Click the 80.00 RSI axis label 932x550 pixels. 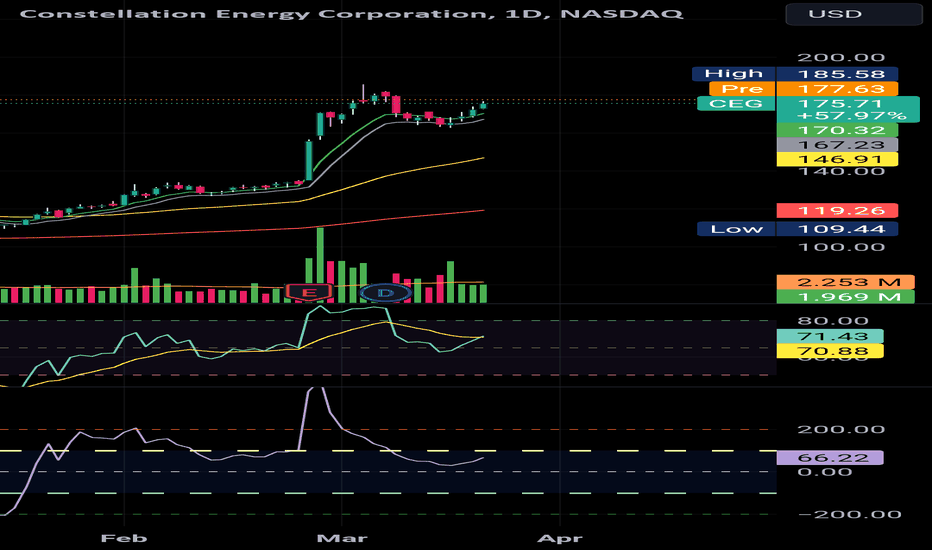[x=832, y=321]
